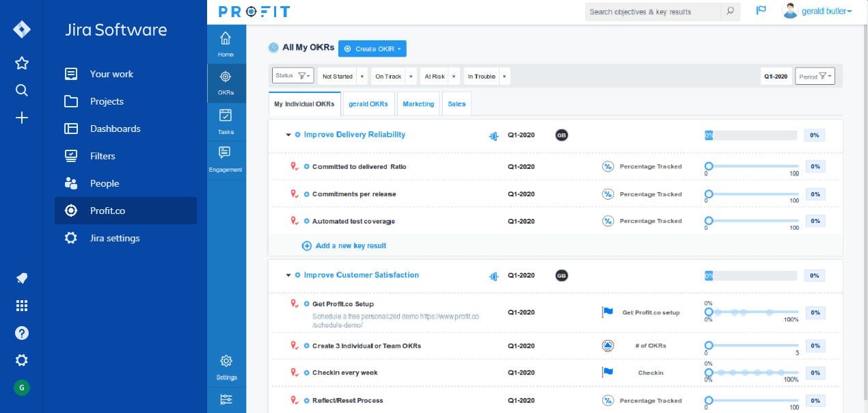Image resolution: width=868 pixels, height=413 pixels.
Task: Click the milestone flag icon for Checkin
Action: 608,373
